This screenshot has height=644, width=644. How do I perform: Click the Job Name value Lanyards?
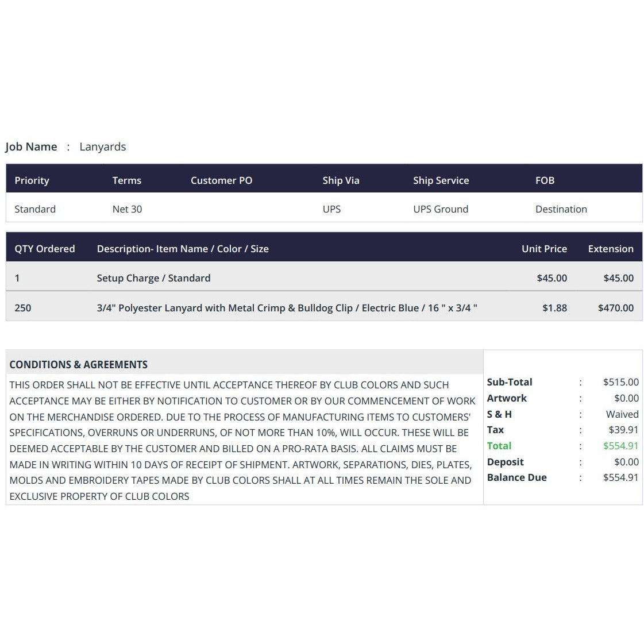tap(103, 146)
